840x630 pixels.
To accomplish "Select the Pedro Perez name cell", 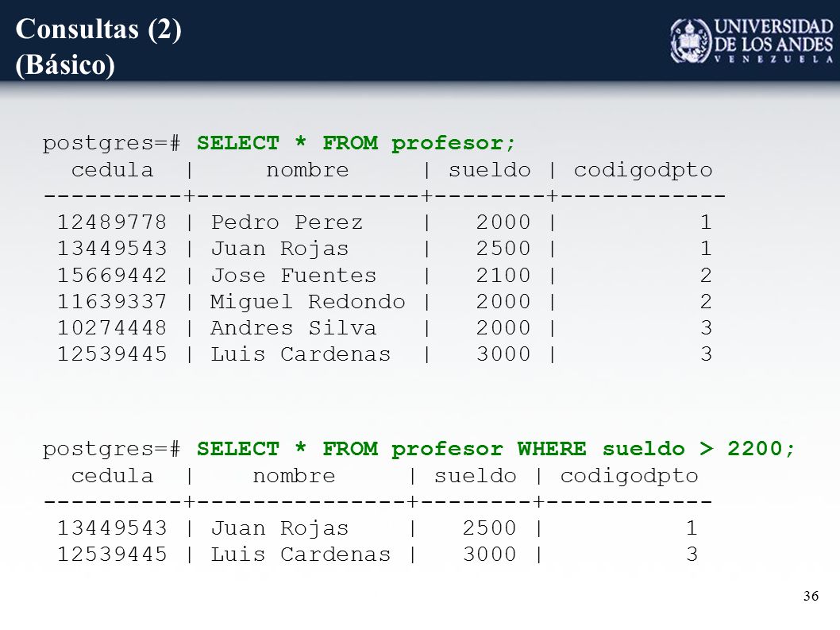I will pos(287,222).
